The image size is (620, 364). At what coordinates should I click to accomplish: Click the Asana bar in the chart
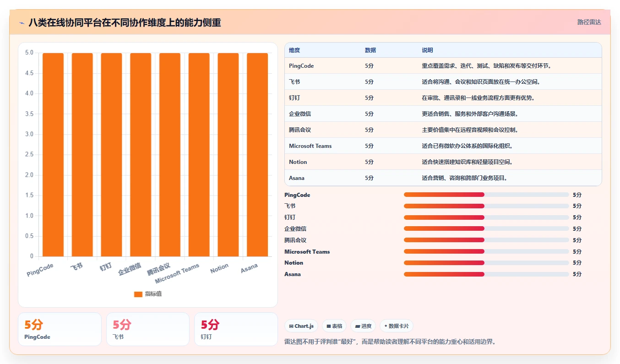(x=257, y=155)
